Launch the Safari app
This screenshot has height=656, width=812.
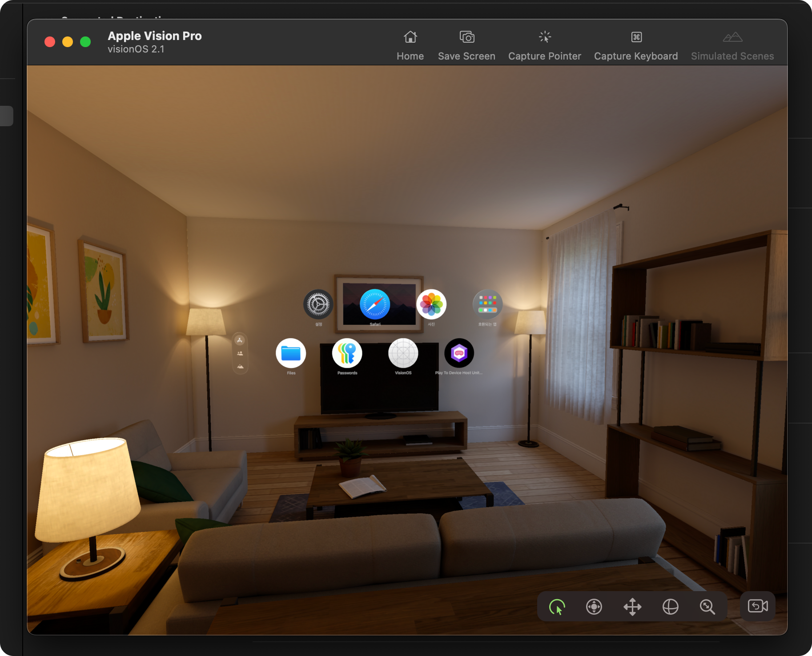(x=375, y=304)
